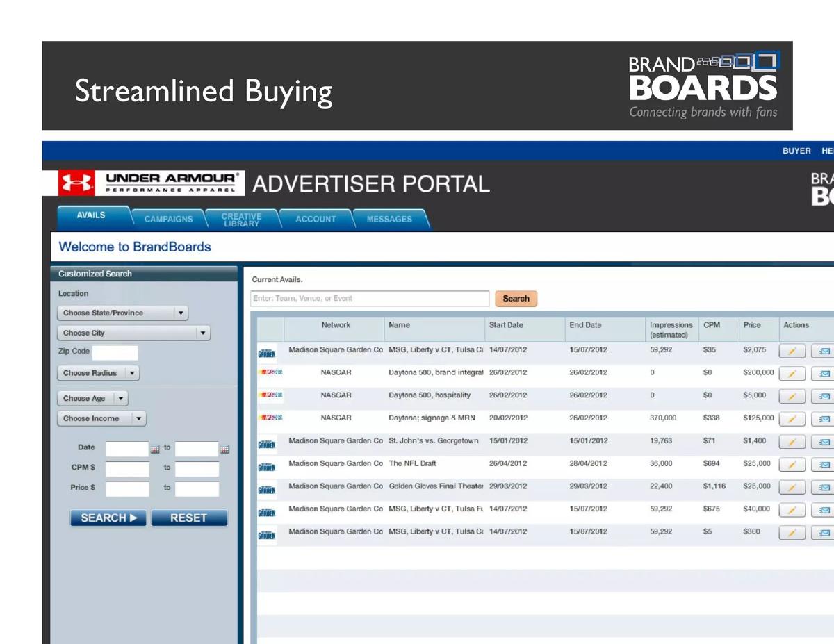Select 'The NFL Draft' name cell

412,463
